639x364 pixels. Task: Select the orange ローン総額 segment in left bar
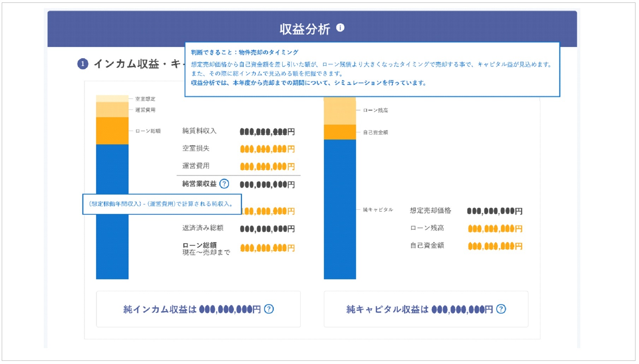[x=112, y=131]
